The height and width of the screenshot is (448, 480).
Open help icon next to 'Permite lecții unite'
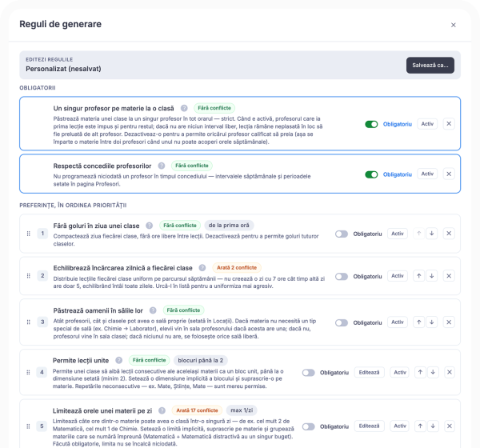pos(118,361)
